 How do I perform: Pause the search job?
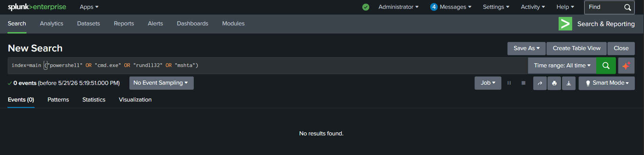(509, 83)
